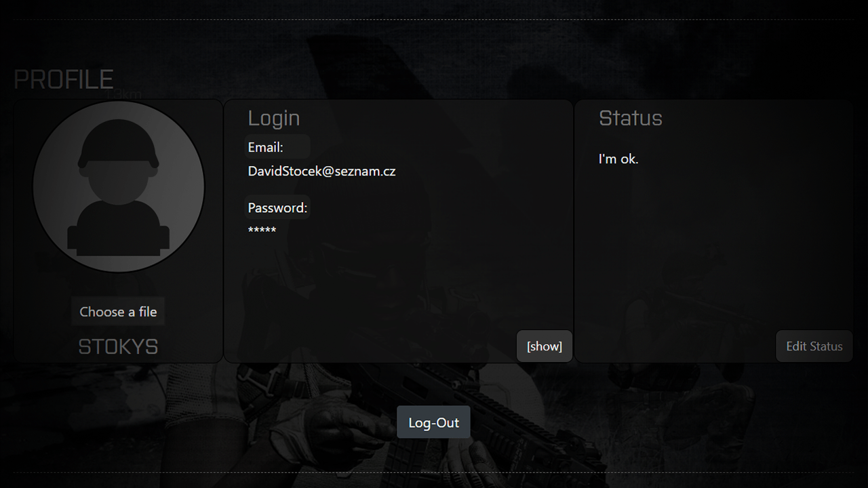Click the masked password asterisks

(x=262, y=230)
